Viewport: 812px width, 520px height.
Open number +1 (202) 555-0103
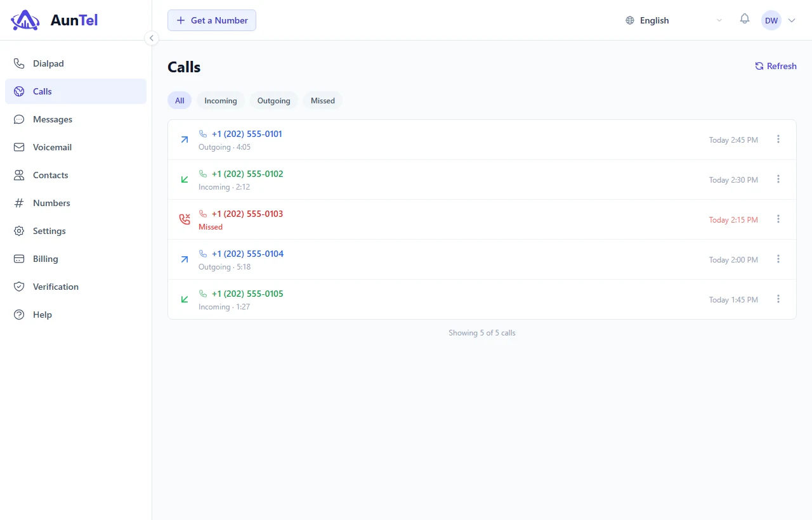click(247, 214)
